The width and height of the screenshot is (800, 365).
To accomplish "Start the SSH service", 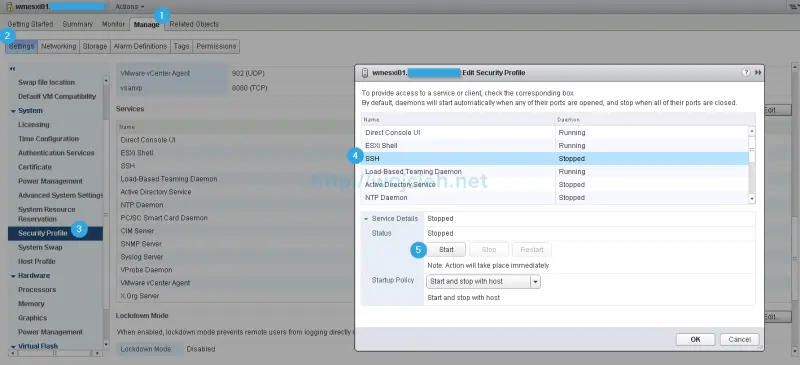I will 446,250.
